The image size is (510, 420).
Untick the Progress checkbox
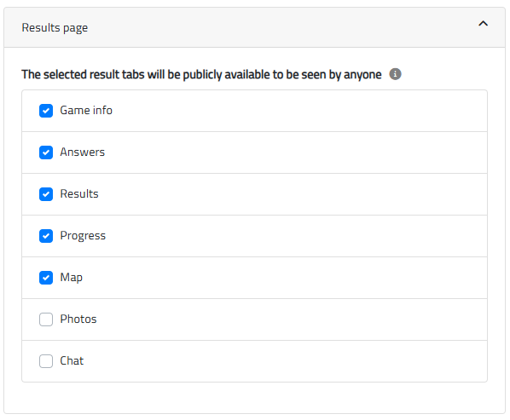tap(46, 236)
